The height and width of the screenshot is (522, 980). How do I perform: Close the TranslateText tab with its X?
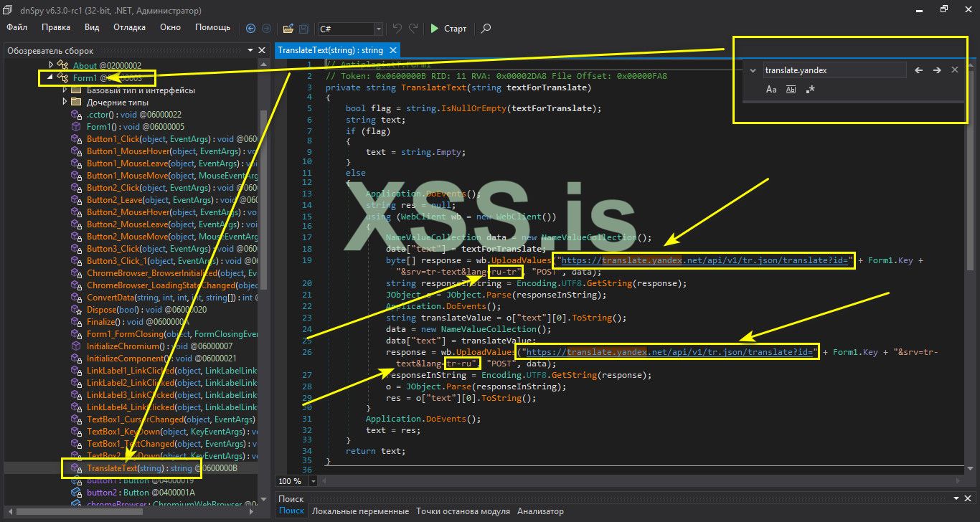[x=393, y=50]
